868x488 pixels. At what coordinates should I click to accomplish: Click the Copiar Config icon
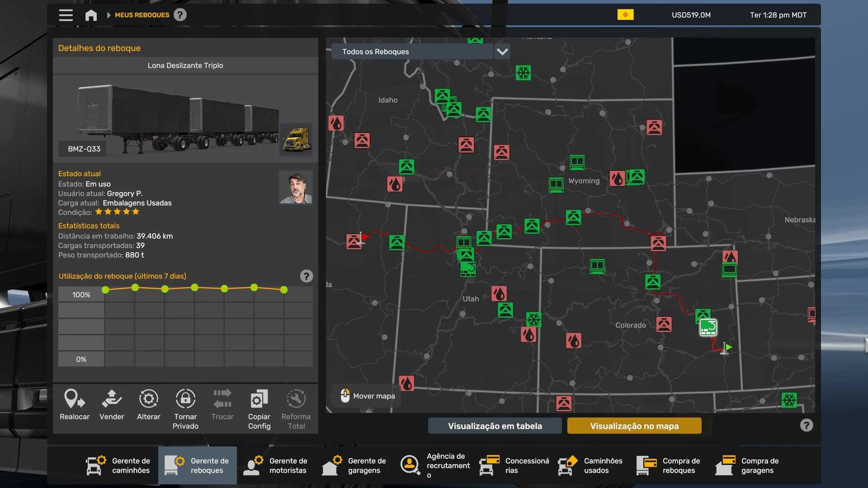coord(259,399)
